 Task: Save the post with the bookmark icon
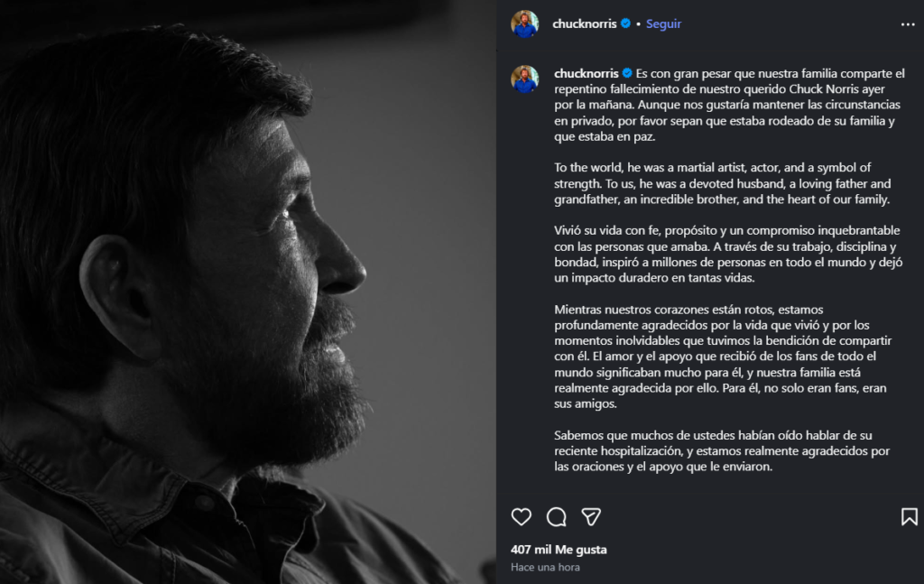[x=909, y=516]
